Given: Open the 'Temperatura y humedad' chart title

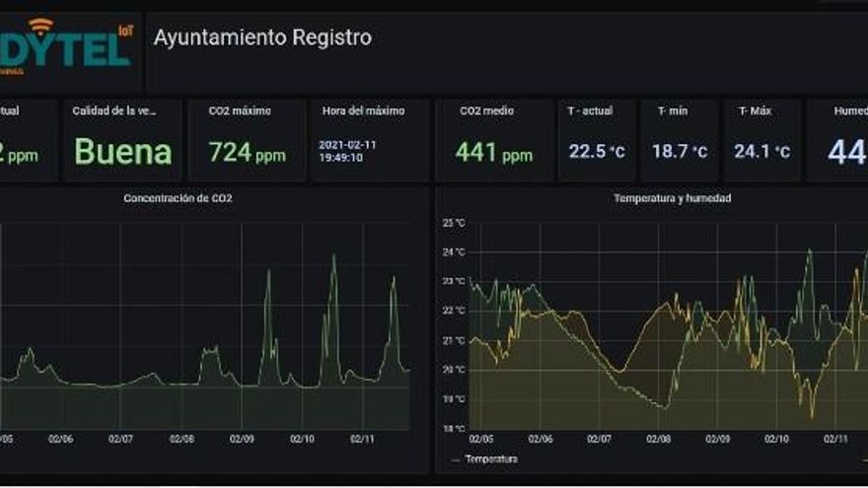Looking at the screenshot, I should [x=672, y=198].
